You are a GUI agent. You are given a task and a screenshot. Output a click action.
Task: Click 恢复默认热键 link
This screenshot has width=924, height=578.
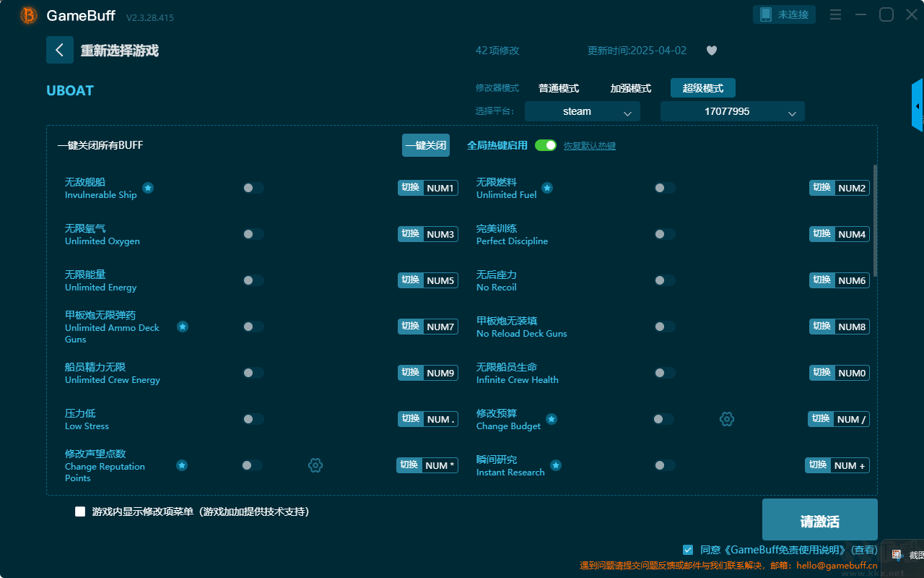tap(590, 146)
